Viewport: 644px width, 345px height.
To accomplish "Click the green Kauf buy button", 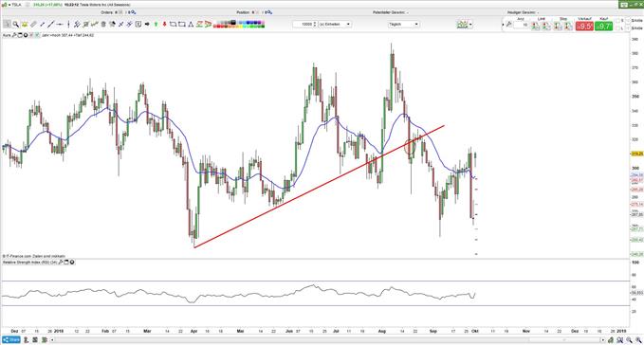I will (x=604, y=27).
